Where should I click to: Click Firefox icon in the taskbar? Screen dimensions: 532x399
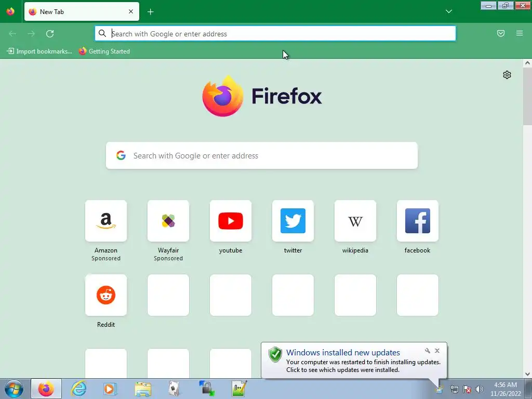coord(46,389)
